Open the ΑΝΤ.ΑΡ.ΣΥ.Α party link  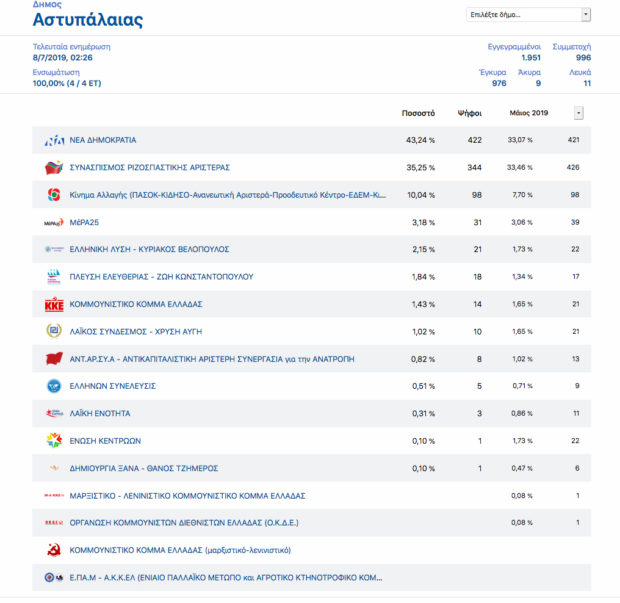tap(212, 359)
